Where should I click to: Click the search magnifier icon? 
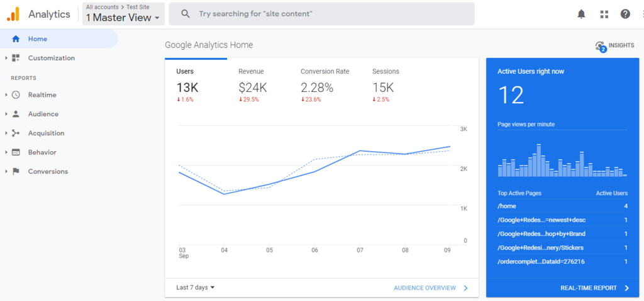coord(186,14)
